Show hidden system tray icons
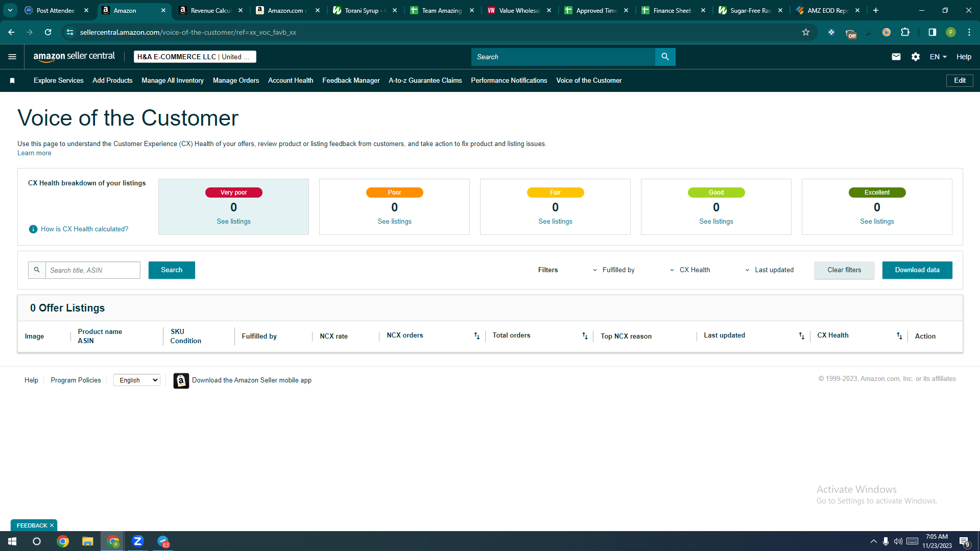This screenshot has height=551, width=980. pos(873,541)
